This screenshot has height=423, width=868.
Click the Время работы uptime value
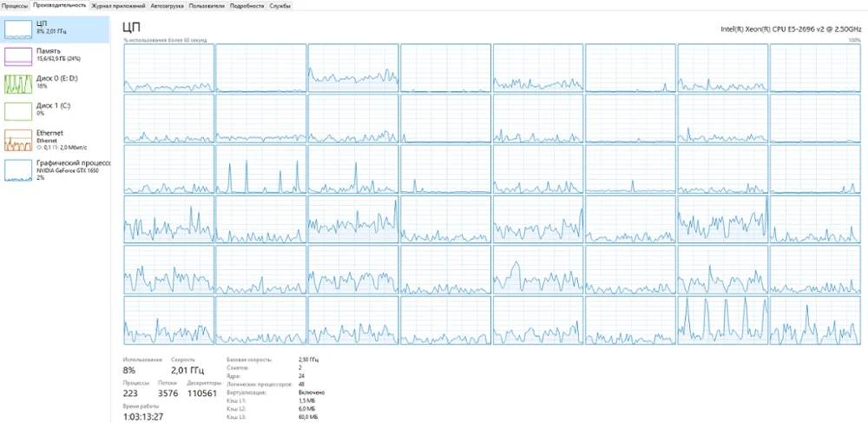143,416
